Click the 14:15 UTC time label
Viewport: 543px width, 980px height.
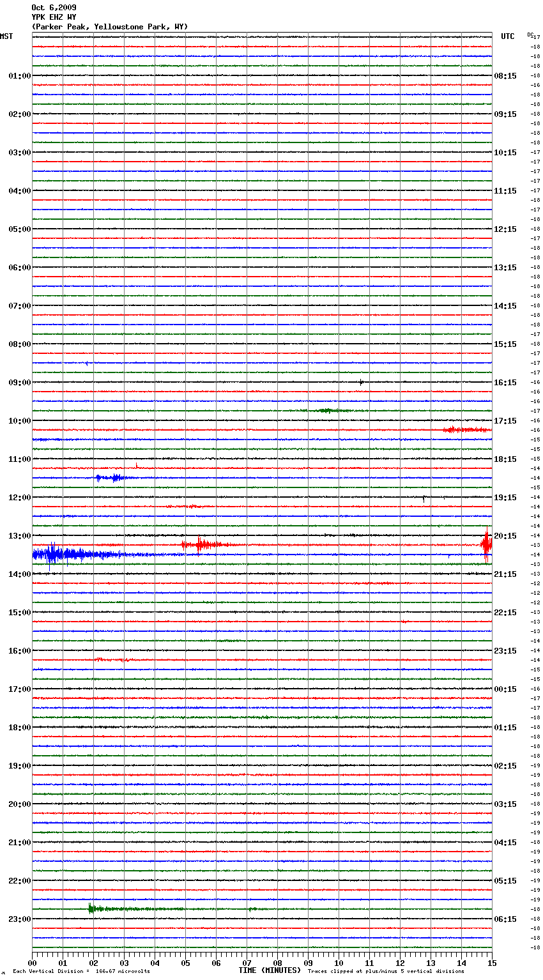coord(505,306)
